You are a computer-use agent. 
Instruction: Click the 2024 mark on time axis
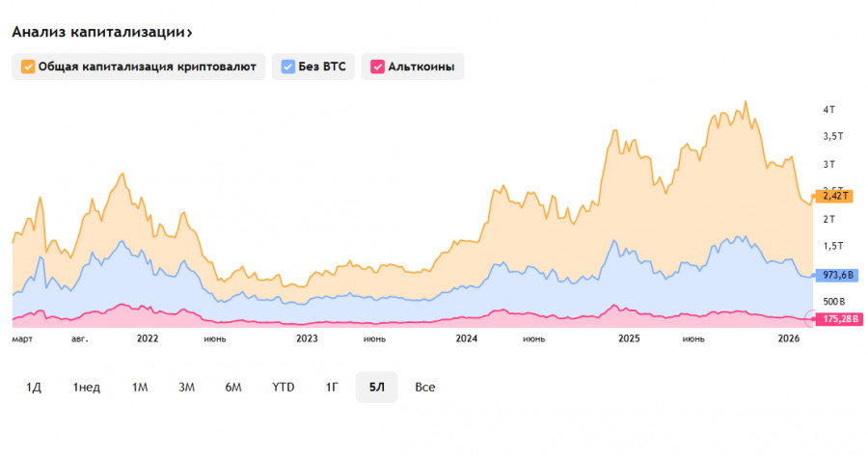[x=467, y=338]
